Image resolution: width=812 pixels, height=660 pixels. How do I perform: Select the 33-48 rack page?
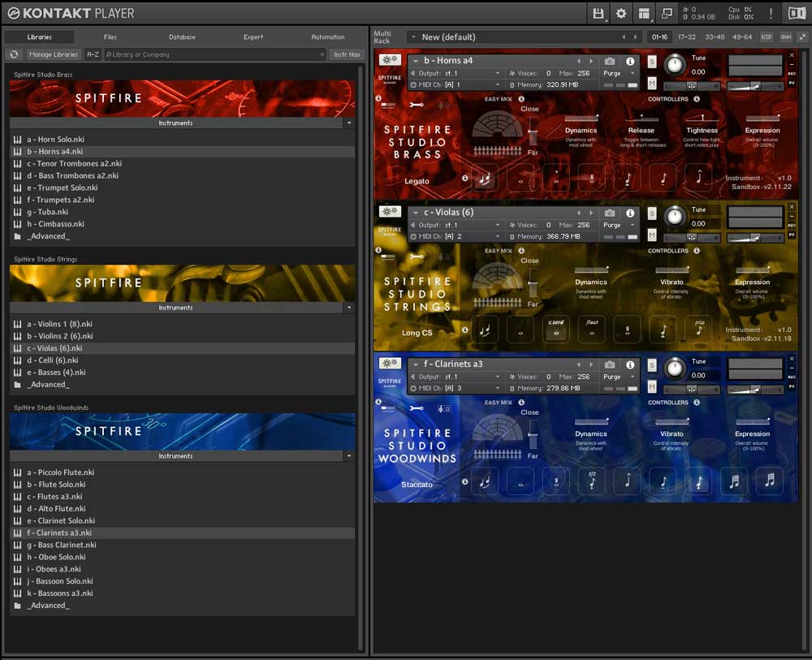[x=715, y=37]
